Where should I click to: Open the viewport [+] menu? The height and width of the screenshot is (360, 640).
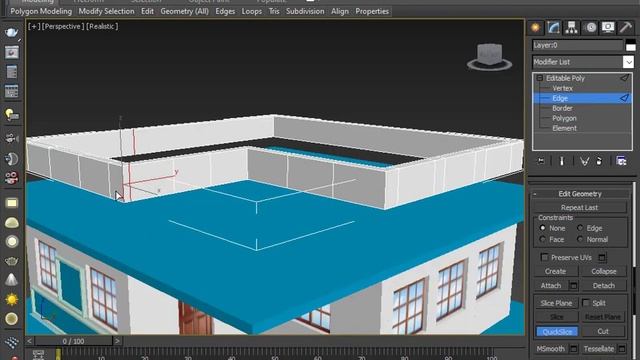[x=34, y=27]
